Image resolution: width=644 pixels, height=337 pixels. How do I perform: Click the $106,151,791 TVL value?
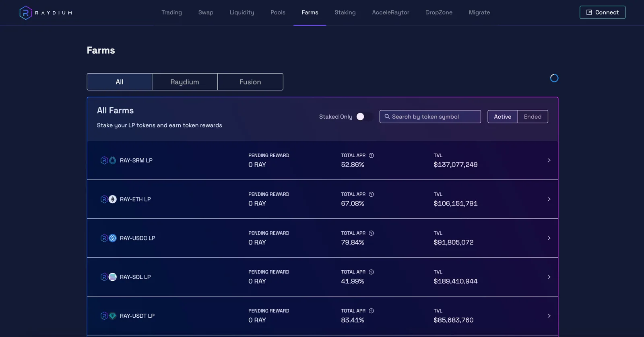point(456,204)
